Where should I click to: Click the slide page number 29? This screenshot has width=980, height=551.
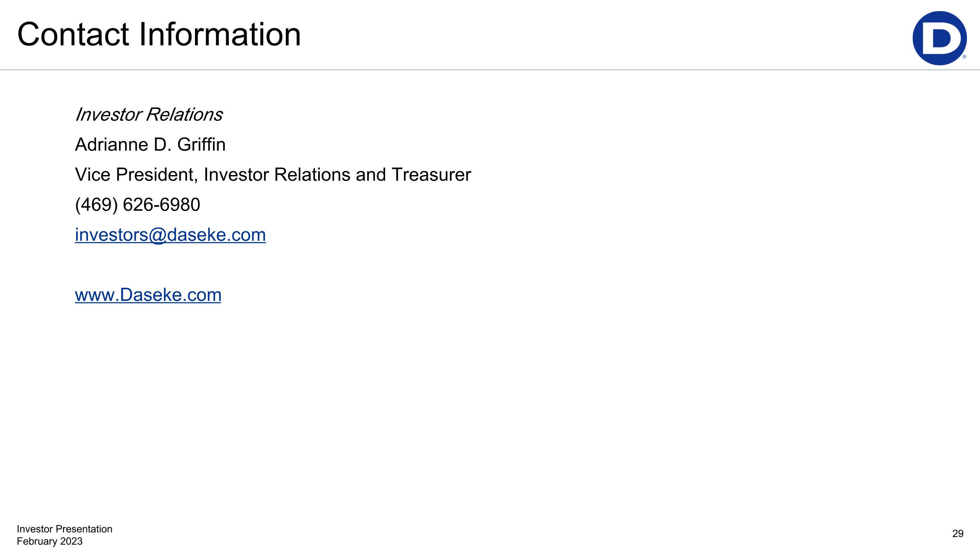pos(957,533)
